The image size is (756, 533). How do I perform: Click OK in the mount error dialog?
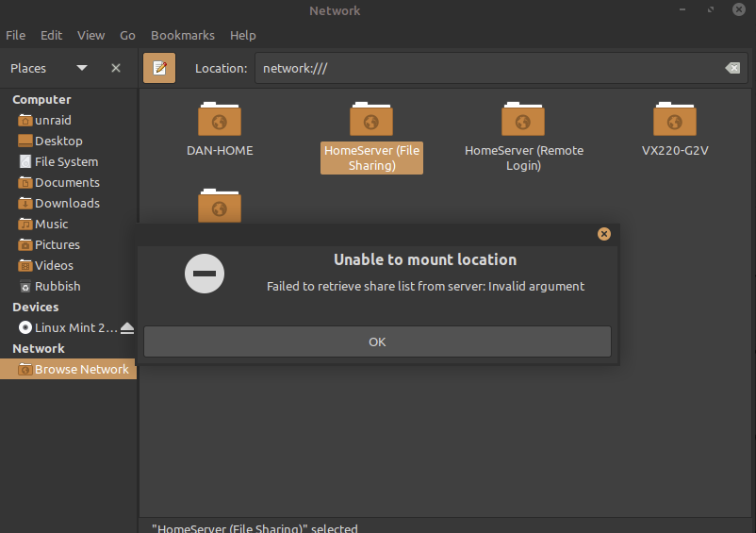pyautogui.click(x=377, y=342)
